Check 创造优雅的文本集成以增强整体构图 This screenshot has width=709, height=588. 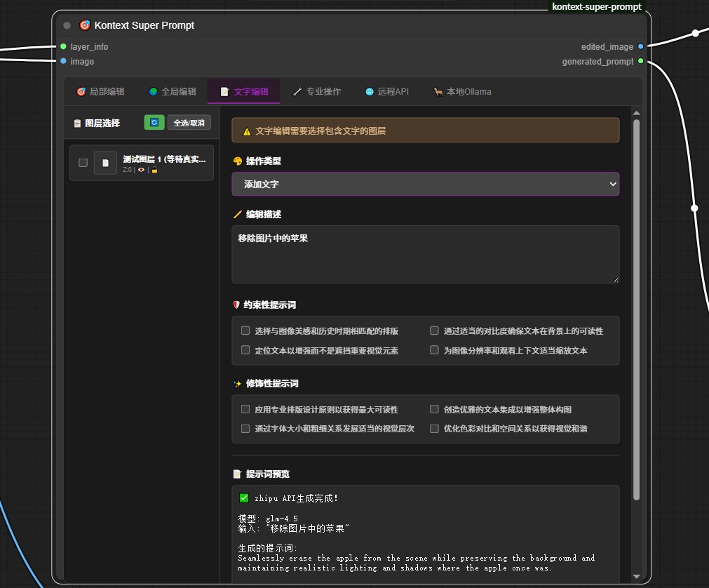pos(435,409)
